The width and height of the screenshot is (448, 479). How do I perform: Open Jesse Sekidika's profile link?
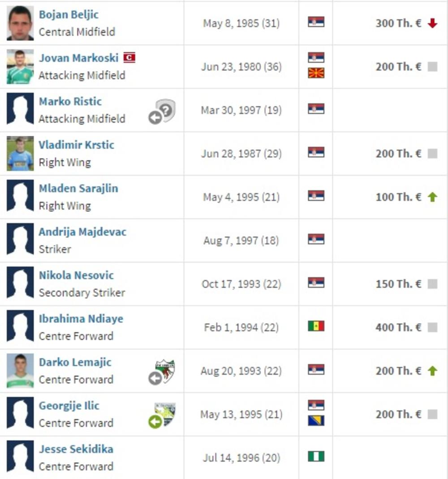(x=76, y=449)
